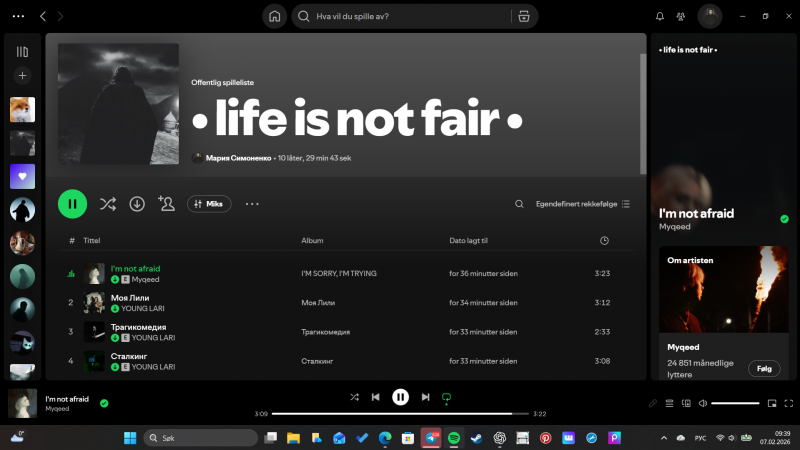This screenshot has height=450, width=800.
Task: Select track 'Сталкинг' title in list
Action: pos(129,356)
